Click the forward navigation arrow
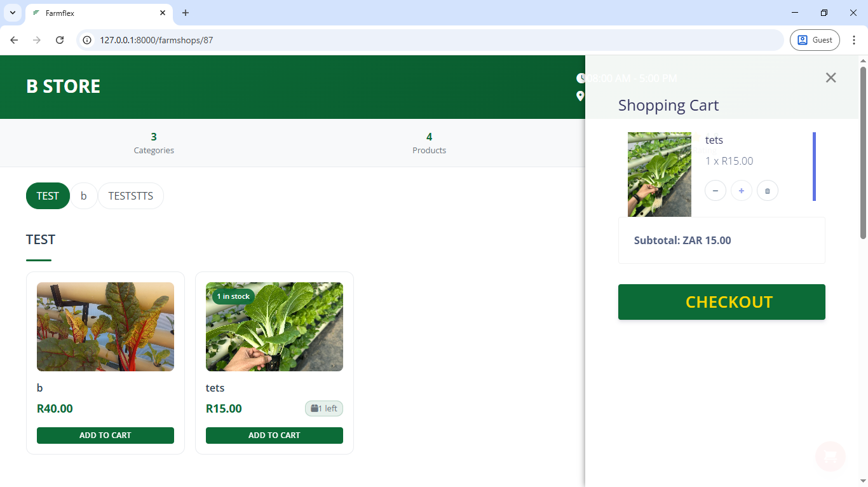This screenshot has height=487, width=868. 37,40
